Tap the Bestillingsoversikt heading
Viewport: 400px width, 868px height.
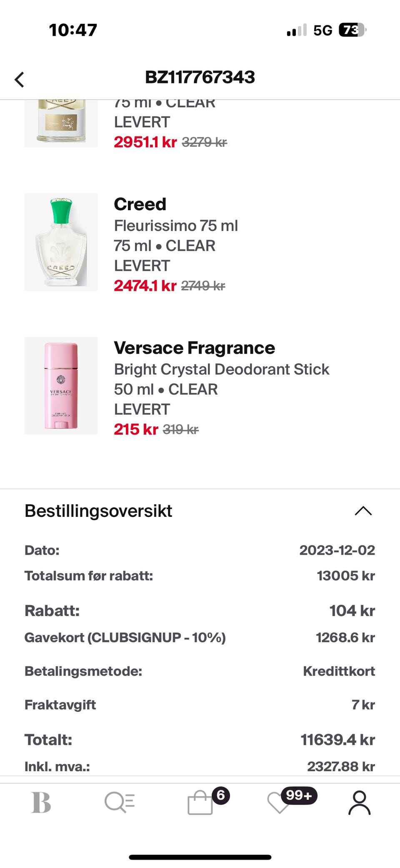click(x=98, y=511)
